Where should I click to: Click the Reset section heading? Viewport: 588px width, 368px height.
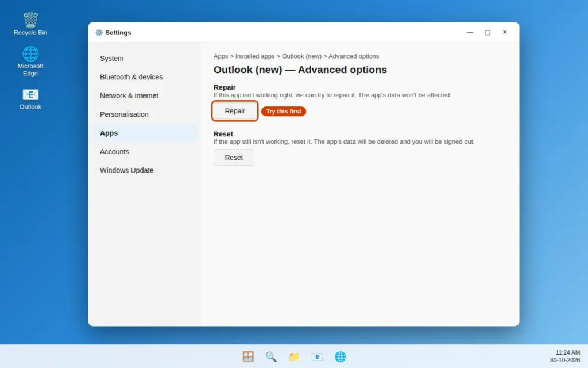(x=223, y=133)
